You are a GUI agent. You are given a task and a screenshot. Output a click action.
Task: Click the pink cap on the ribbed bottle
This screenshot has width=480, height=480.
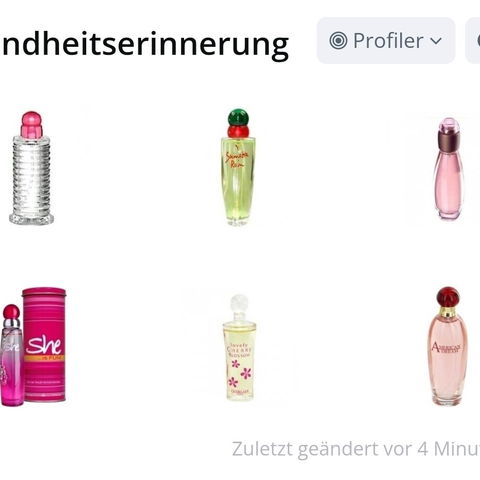pyautogui.click(x=32, y=124)
